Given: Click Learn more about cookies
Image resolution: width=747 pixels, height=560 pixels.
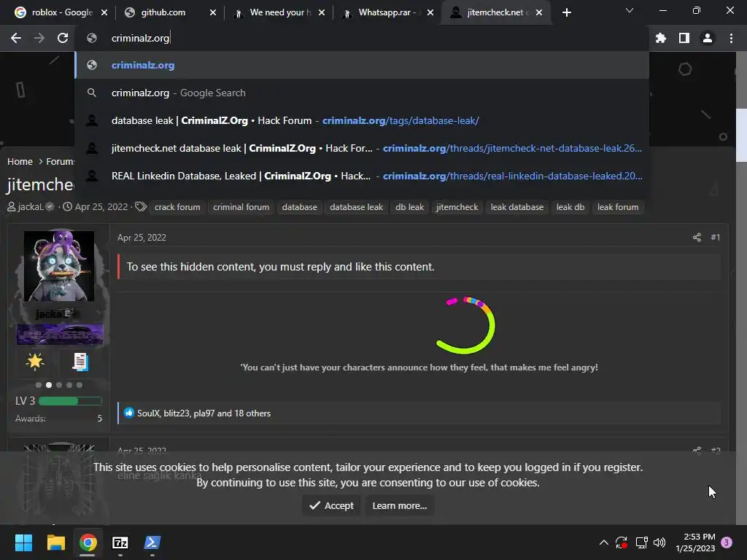Looking at the screenshot, I should [400, 506].
